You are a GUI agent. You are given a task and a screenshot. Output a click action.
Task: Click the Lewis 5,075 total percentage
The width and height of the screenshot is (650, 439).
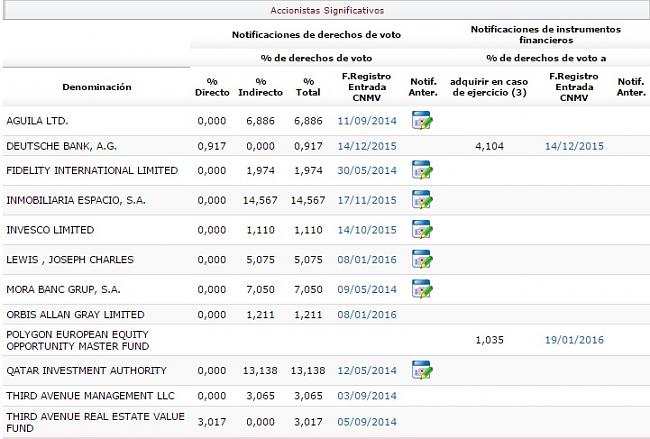click(308, 260)
